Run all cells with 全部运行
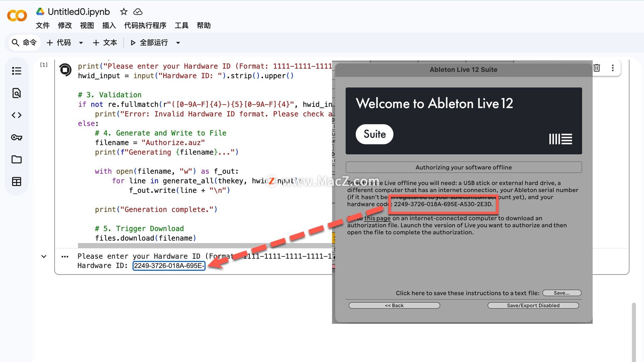The height and width of the screenshot is (362, 644). coord(149,43)
